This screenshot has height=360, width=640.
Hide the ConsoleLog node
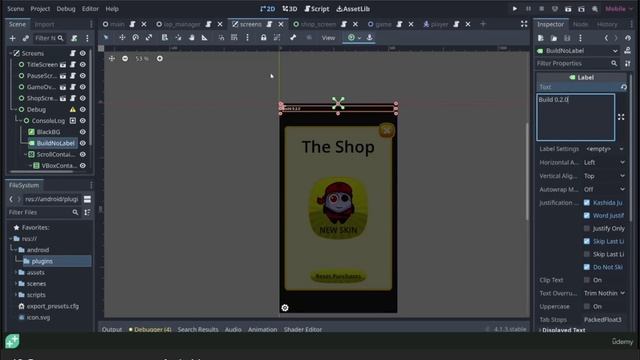click(83, 121)
